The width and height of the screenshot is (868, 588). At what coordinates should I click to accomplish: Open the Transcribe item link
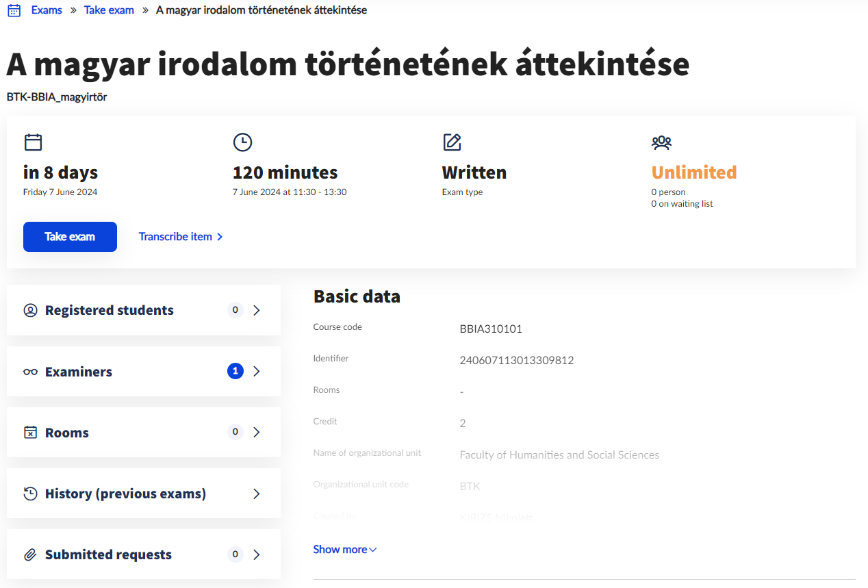pos(181,237)
